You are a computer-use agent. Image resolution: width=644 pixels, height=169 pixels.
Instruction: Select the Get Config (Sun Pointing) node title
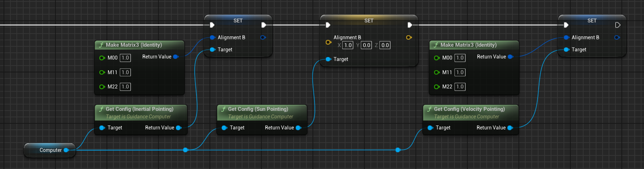[258, 109]
